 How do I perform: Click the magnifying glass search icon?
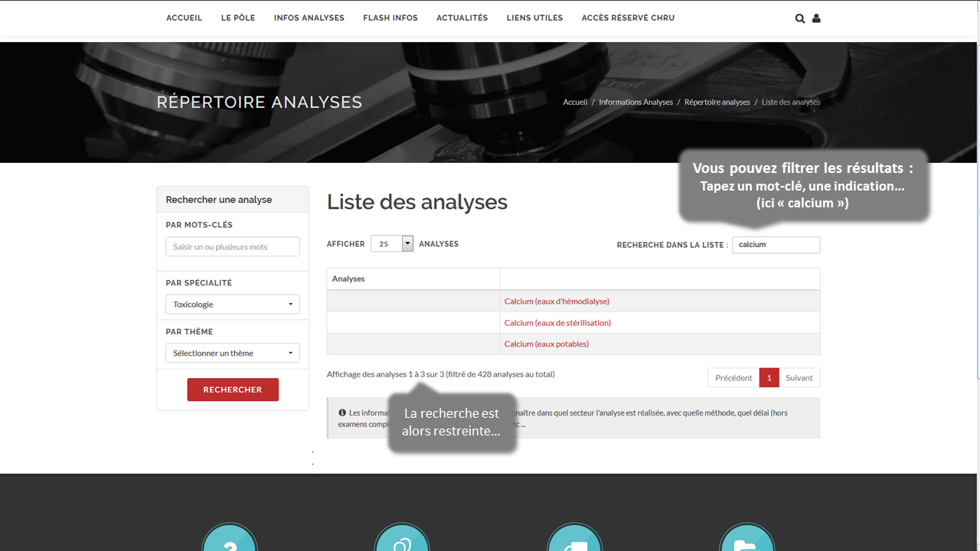tap(799, 18)
